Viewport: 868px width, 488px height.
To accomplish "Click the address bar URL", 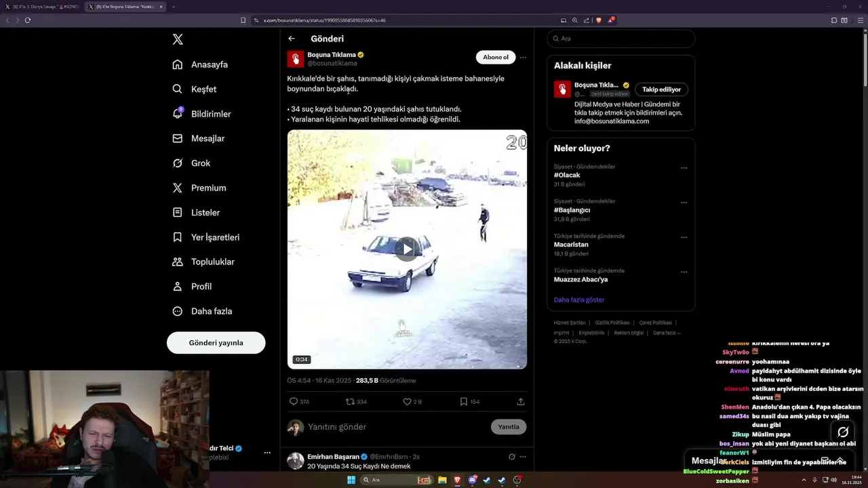I will (325, 20).
